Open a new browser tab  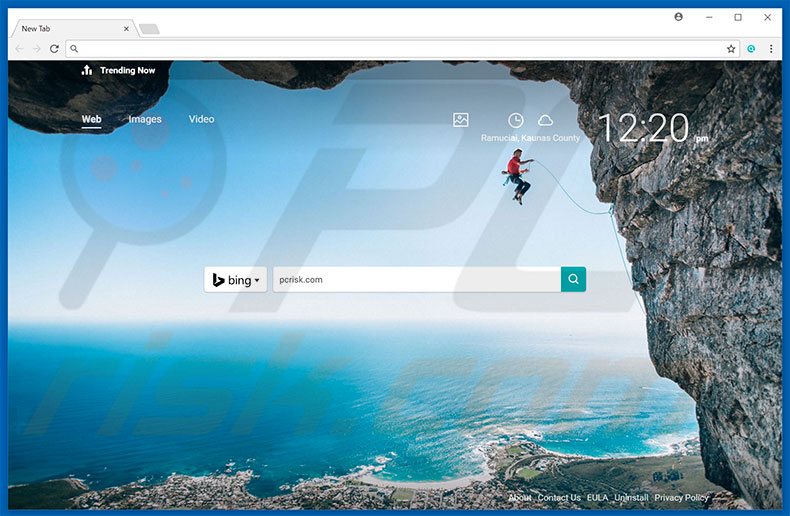(x=149, y=29)
